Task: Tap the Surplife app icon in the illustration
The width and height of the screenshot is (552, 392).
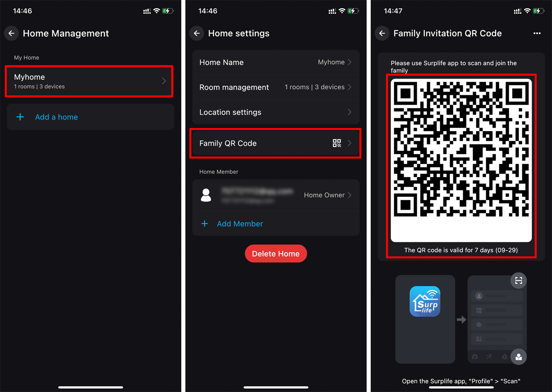Action: [425, 301]
